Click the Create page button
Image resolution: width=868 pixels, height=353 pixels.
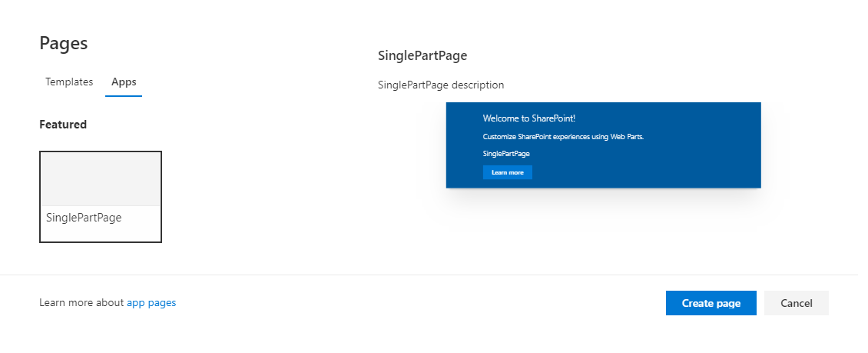tap(711, 303)
